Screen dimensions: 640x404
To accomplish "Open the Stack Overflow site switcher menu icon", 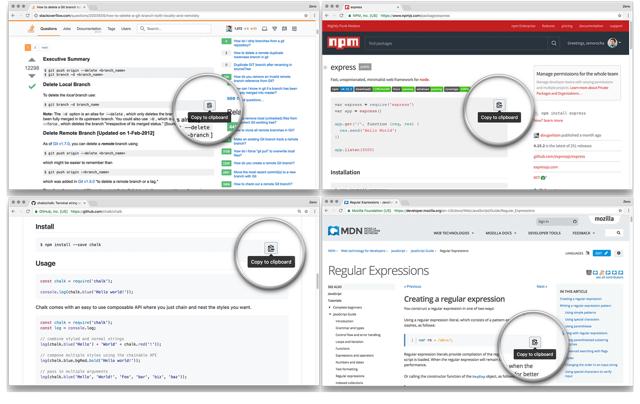I will 294,29.
